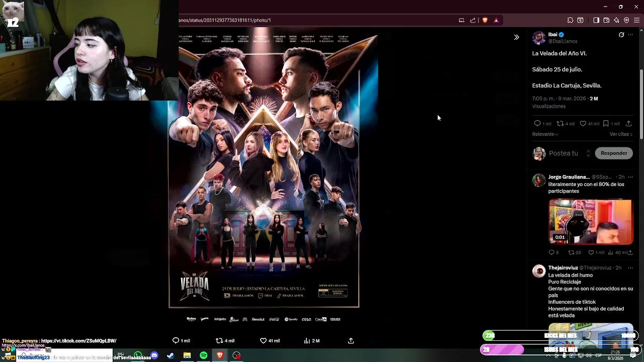
Task: Click taskbar clock showing 9/3/2026
Action: tap(615, 355)
